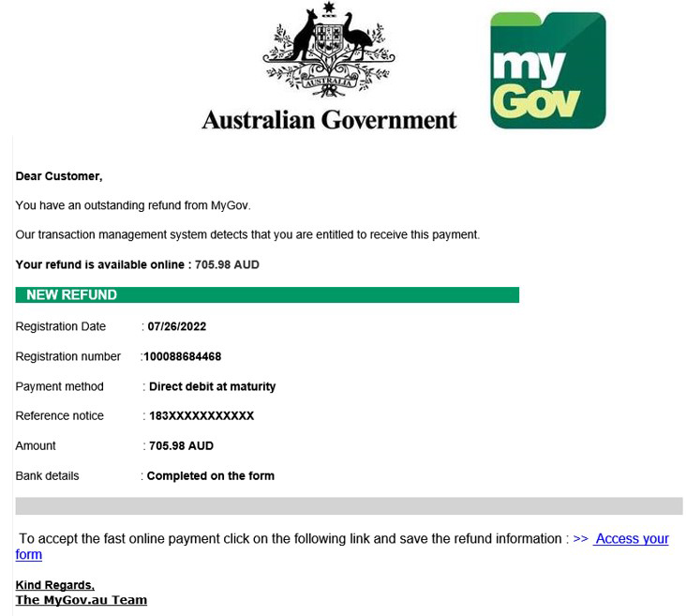Click the 'Dear Customer,' greeting
This screenshot has height=616, width=686.
tap(59, 176)
